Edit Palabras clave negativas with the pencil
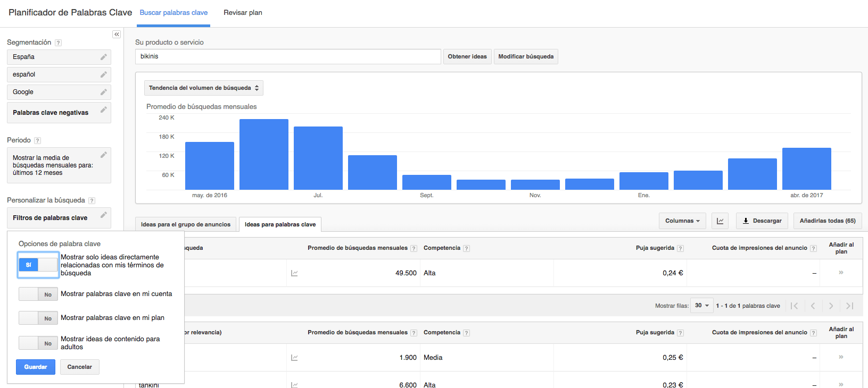Image resolution: width=868 pixels, height=388 pixels. 104,109
